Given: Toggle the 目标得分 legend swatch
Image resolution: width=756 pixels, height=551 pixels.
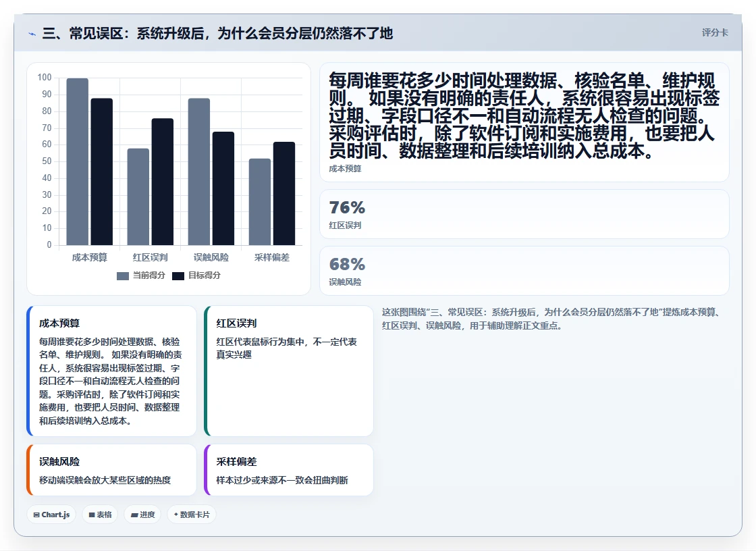Looking at the screenshot, I should (178, 276).
